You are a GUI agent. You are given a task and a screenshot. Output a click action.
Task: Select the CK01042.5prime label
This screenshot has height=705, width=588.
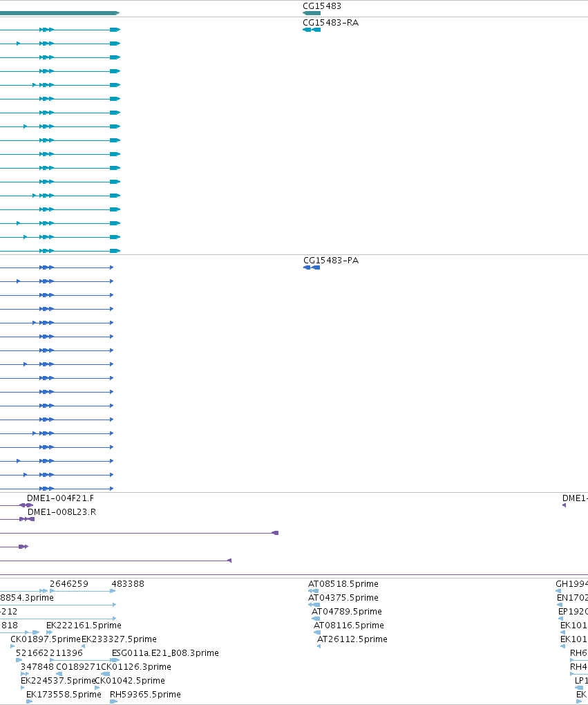130,681
